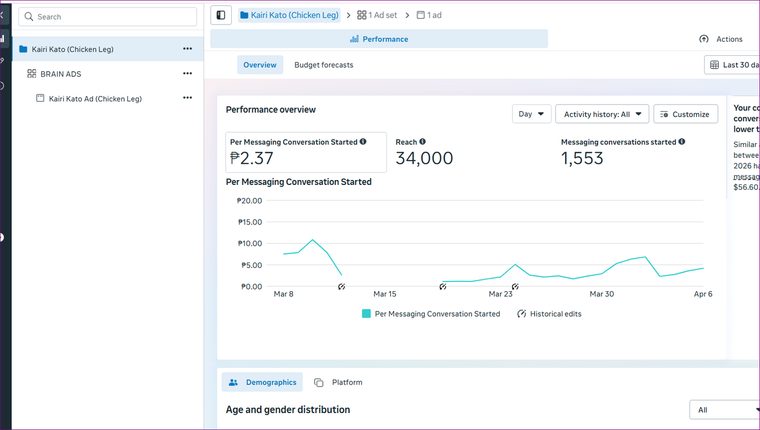Select the Kairi Kato (Chicken Leg) campaign row
760x430 pixels.
click(108, 49)
